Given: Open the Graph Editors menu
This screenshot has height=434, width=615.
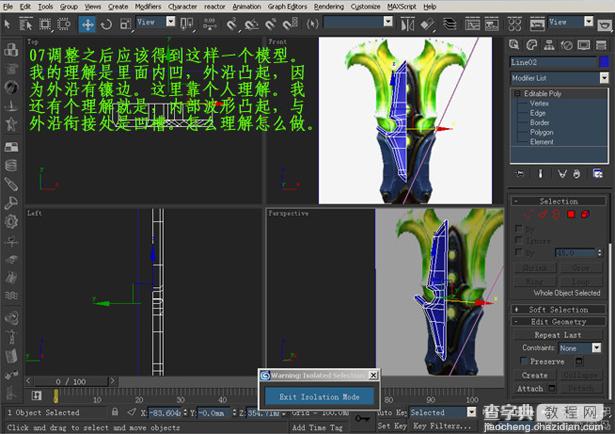Looking at the screenshot, I should pyautogui.click(x=287, y=7).
